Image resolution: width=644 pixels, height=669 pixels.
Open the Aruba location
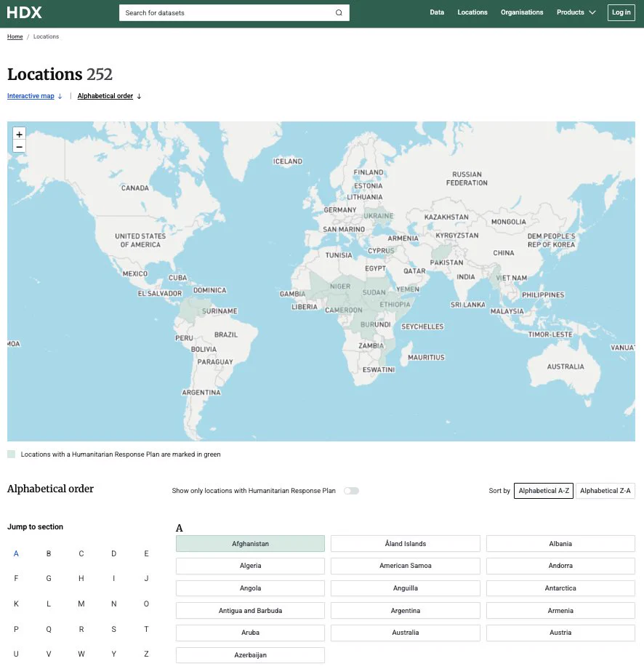(x=250, y=633)
